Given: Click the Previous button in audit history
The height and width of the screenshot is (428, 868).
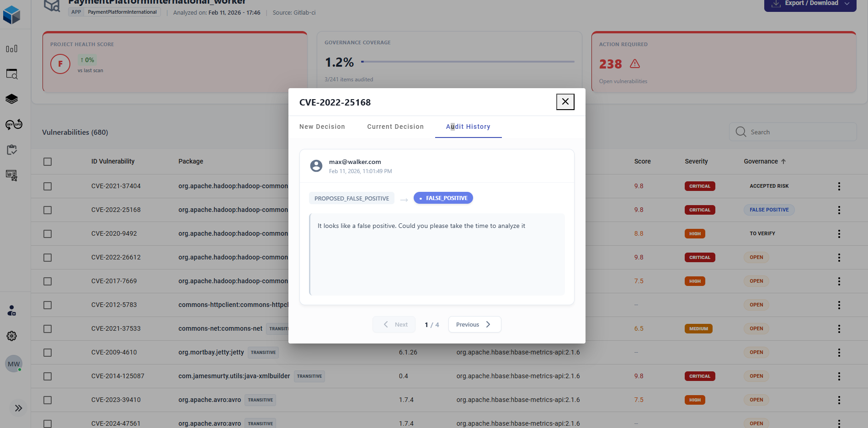Looking at the screenshot, I should pos(474,324).
